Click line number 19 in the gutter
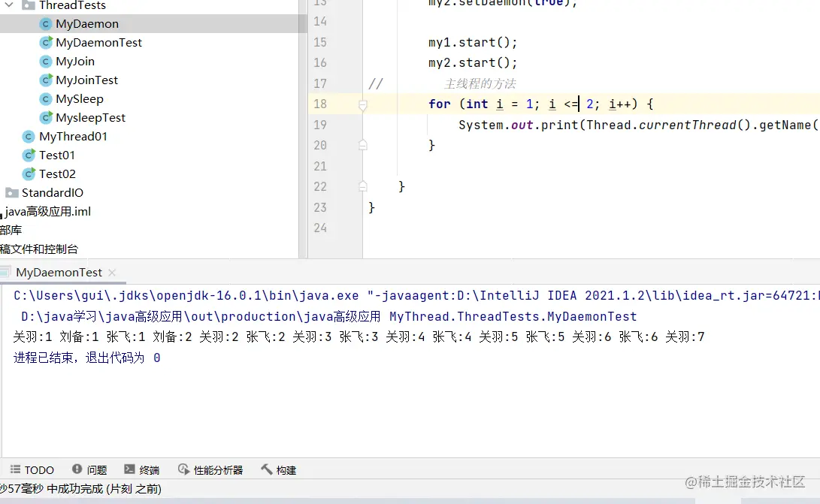 (x=320, y=125)
